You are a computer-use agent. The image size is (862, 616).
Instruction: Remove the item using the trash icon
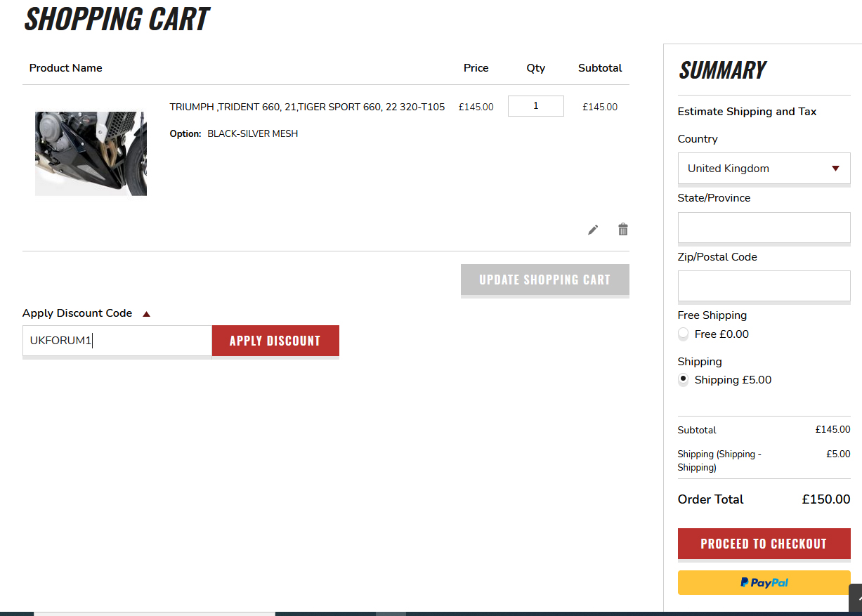(622, 229)
